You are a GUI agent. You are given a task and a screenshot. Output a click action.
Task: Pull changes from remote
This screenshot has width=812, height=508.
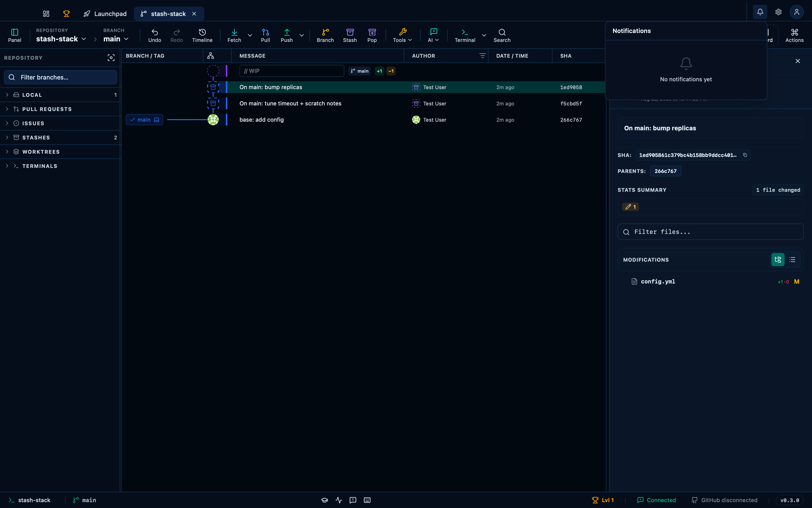[x=265, y=35]
